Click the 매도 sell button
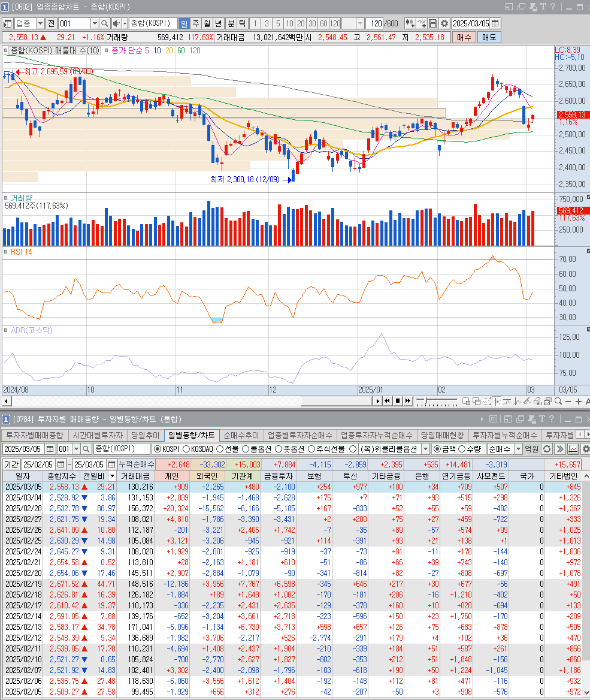This screenshot has width=590, height=700. tap(489, 38)
